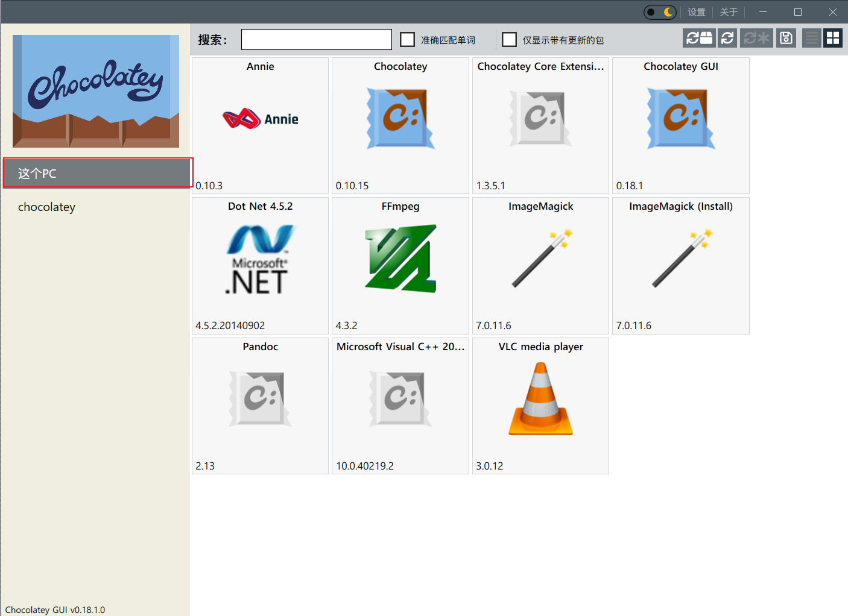Click version 0.18.1 on Chocolatey GUI tile
The height and width of the screenshot is (616, 848).
pos(630,186)
